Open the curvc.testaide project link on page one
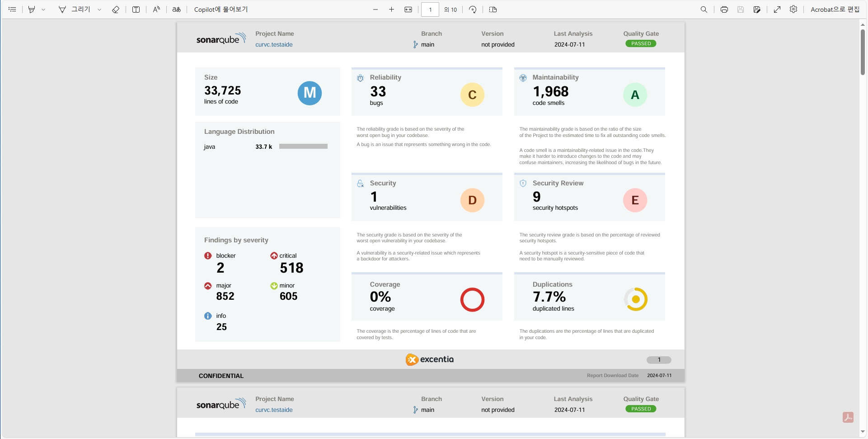 tap(274, 45)
